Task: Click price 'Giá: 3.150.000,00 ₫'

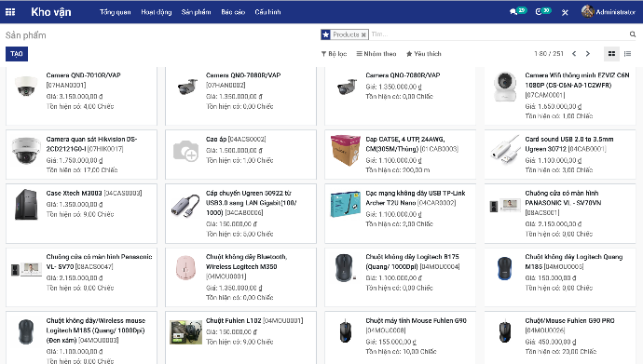Action: 75,97
